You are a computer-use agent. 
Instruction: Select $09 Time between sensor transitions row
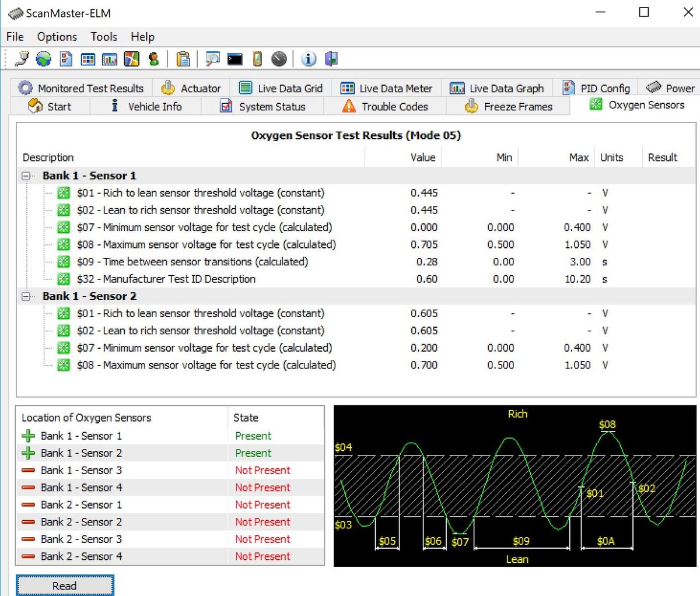click(x=356, y=262)
